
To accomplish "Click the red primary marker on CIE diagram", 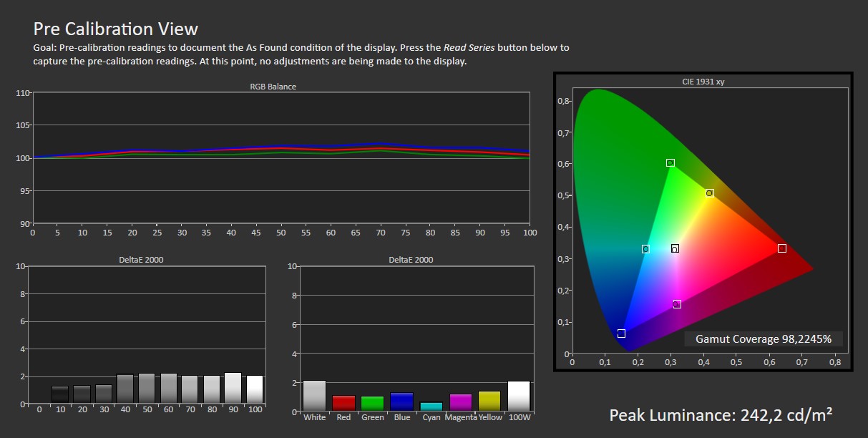I will (x=782, y=248).
